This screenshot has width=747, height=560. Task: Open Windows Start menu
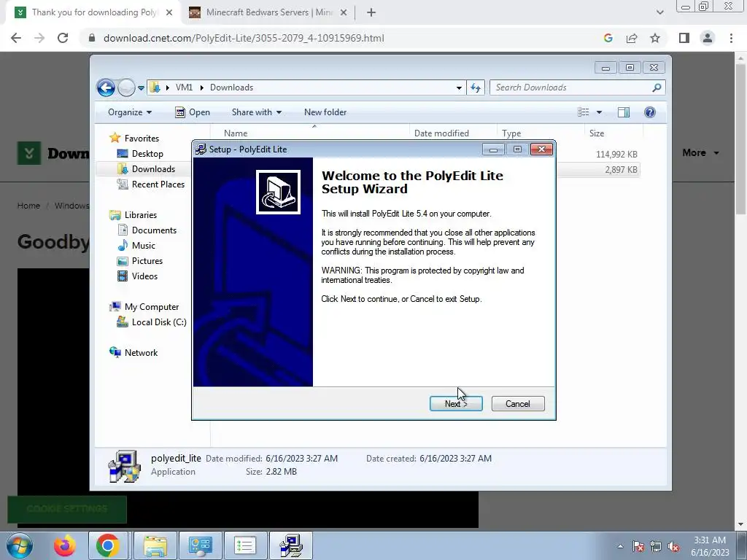(x=18, y=545)
